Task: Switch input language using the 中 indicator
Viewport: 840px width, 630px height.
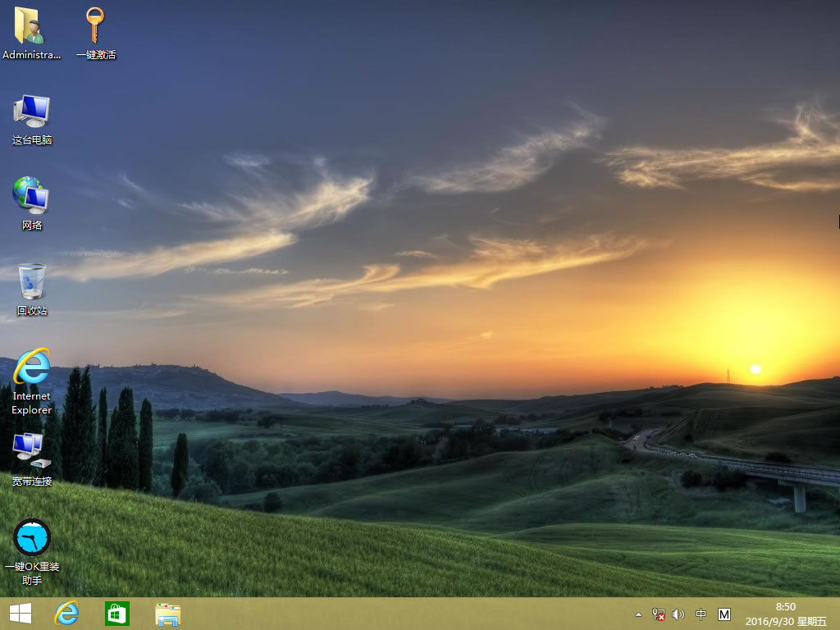Action: pyautogui.click(x=700, y=613)
